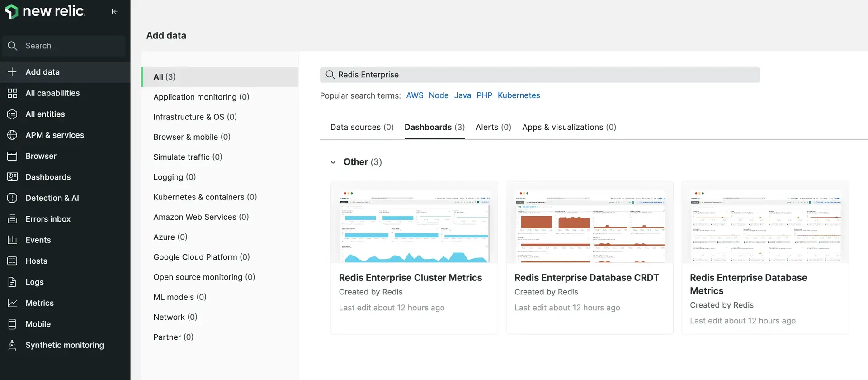The image size is (868, 380).
Task: Click the sidebar Search field
Action: (x=64, y=46)
